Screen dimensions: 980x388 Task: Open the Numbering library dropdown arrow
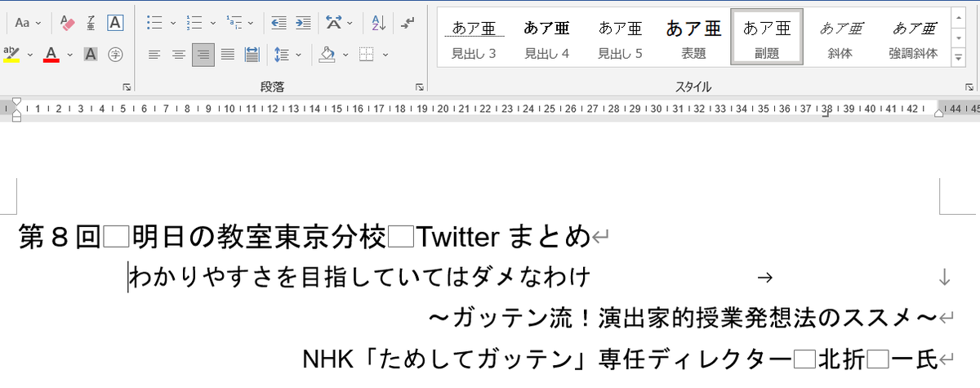pyautogui.click(x=213, y=22)
